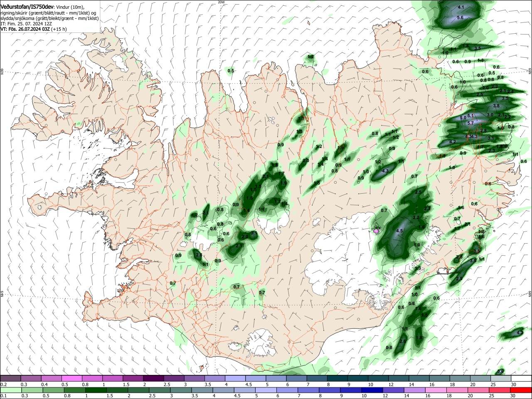
Task: Select the darkest green 1 swatch in lower legend
Action: point(96,390)
